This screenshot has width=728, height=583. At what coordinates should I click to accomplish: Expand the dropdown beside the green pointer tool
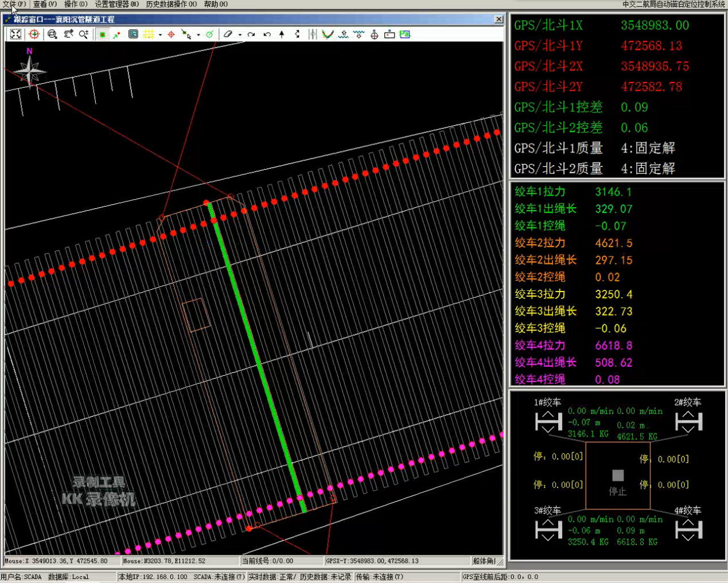[x=198, y=35]
